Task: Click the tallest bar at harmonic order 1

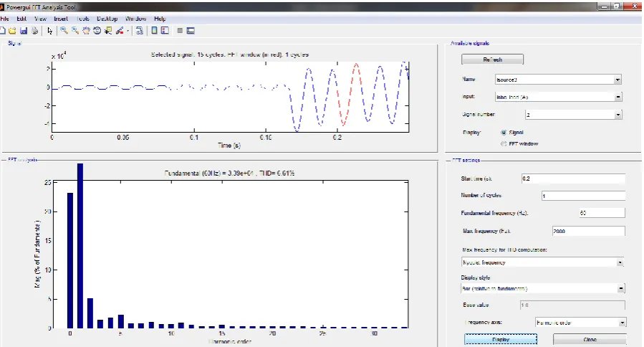Action: click(x=80, y=246)
